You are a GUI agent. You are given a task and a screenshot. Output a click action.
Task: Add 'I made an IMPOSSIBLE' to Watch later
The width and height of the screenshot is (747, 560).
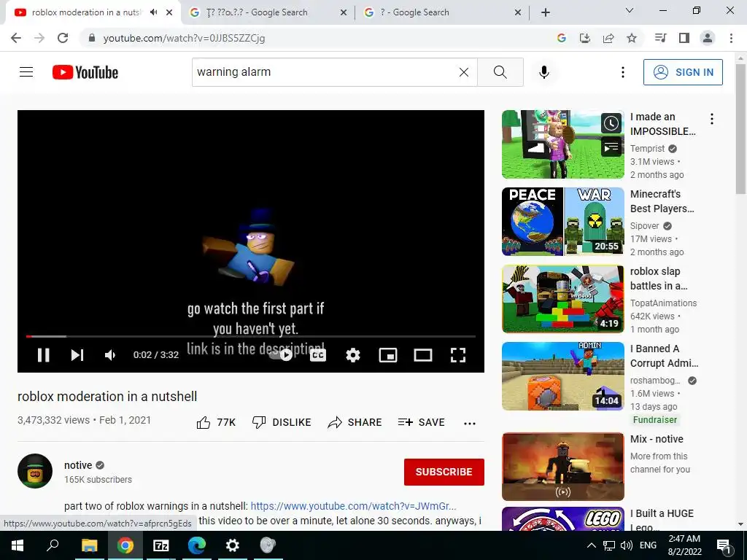click(x=611, y=124)
